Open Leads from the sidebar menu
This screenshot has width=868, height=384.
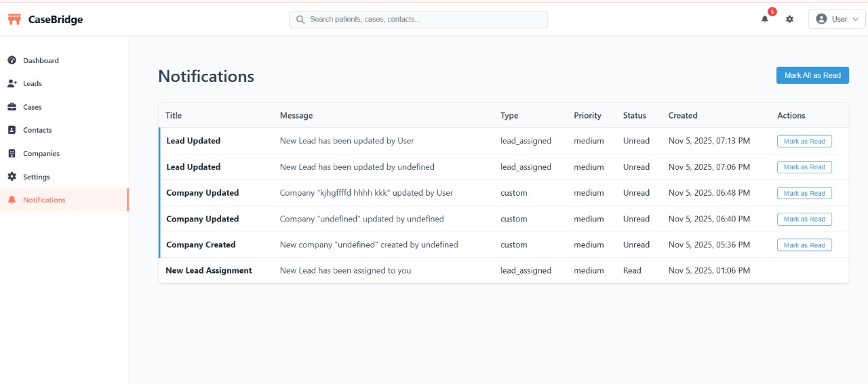click(33, 84)
